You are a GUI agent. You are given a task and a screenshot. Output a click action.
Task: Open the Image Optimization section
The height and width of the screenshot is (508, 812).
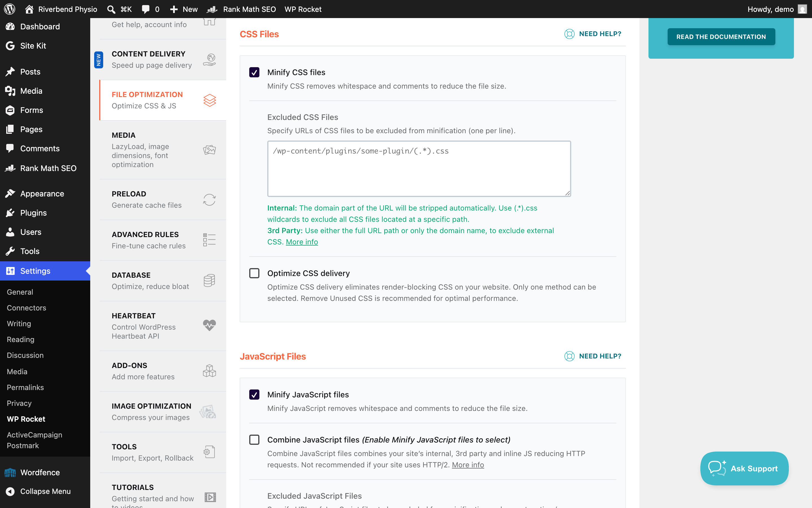(163, 411)
